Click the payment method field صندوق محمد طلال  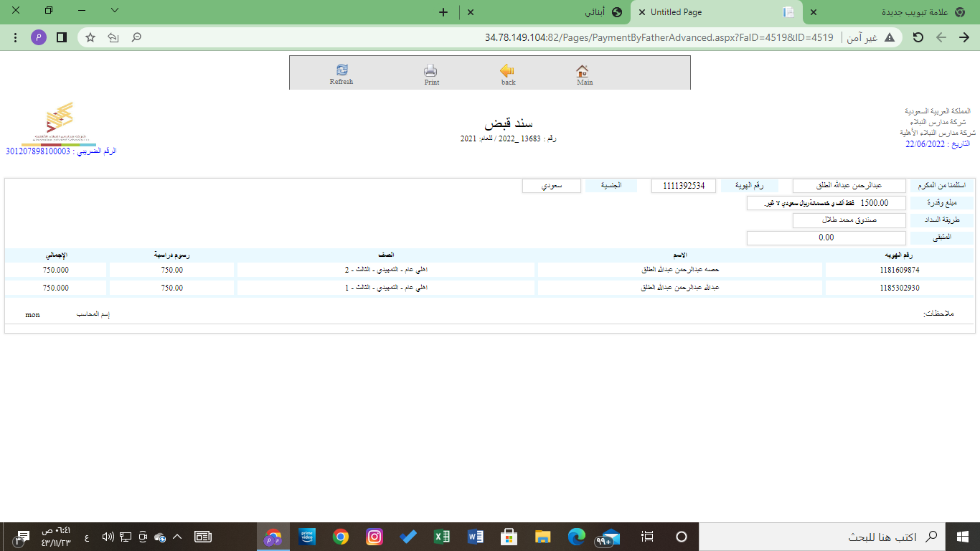tap(849, 220)
